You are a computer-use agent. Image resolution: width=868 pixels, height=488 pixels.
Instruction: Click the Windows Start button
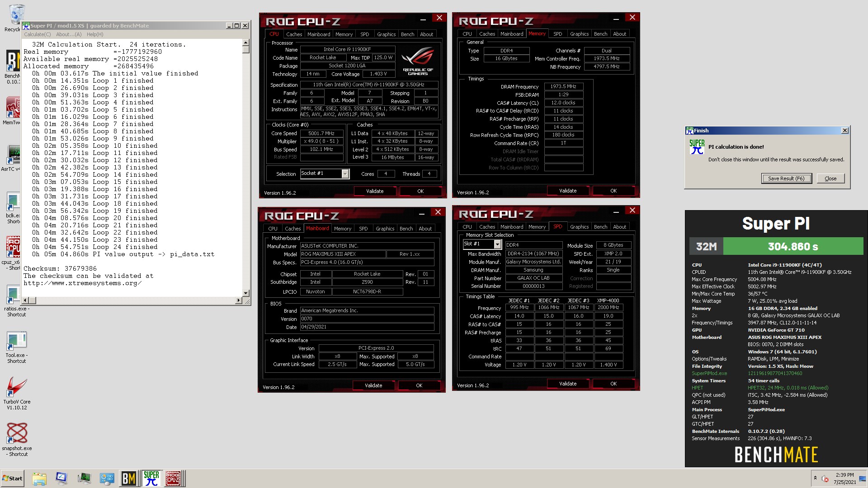pos(13,478)
